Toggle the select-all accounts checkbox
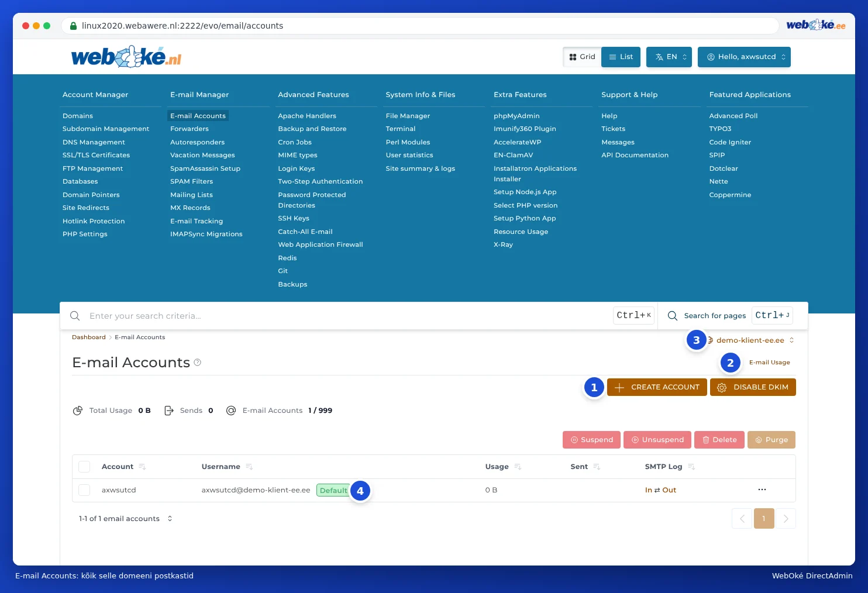The image size is (868, 593). [84, 467]
